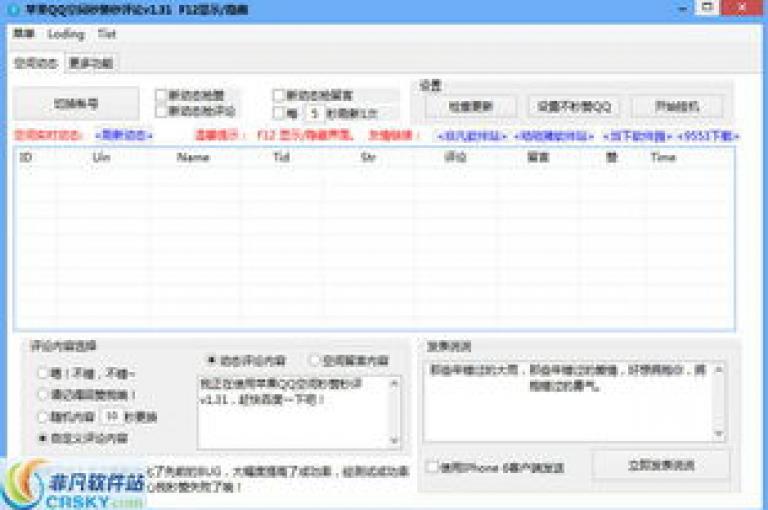
Task: Open the Tid menu in the menu bar
Action: [x=106, y=34]
